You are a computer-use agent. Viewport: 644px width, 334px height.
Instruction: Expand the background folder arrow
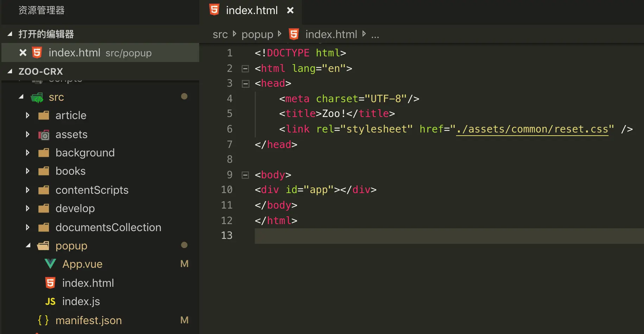click(x=28, y=153)
